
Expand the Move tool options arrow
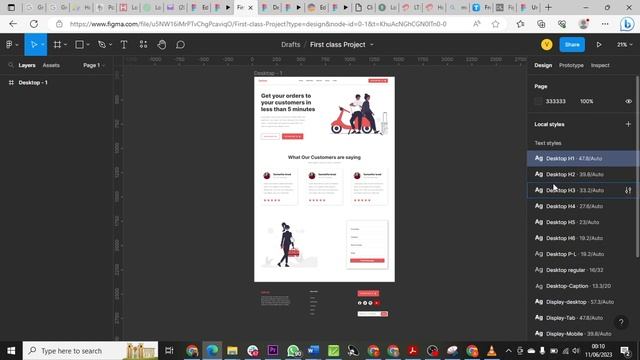(x=42, y=45)
